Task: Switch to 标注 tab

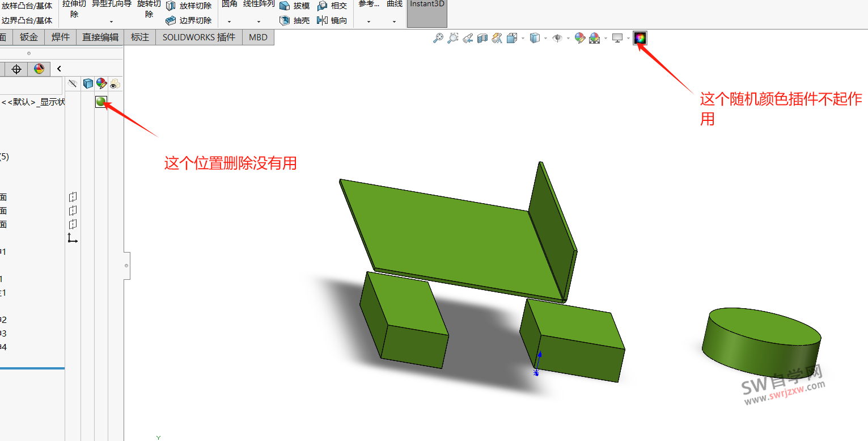Action: (x=140, y=37)
